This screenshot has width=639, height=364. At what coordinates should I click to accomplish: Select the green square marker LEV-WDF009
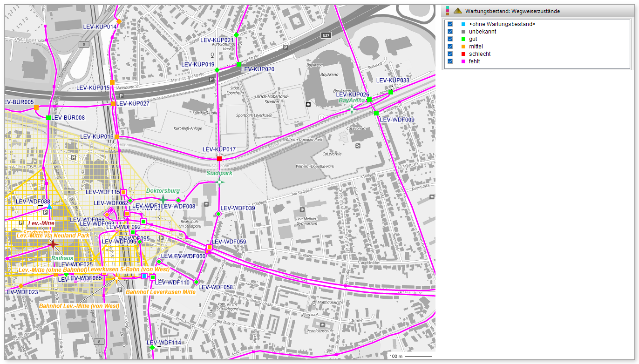[x=376, y=113]
